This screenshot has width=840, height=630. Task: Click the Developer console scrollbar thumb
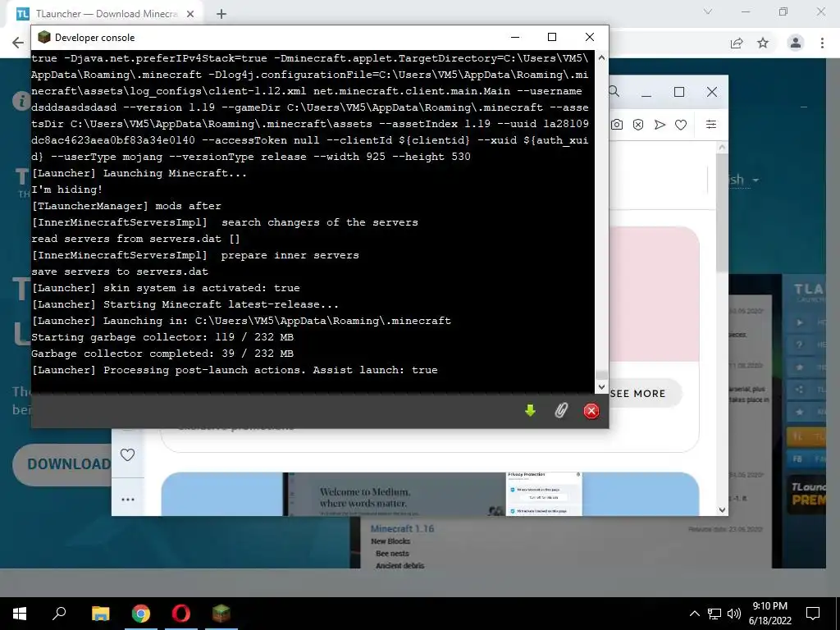601,375
